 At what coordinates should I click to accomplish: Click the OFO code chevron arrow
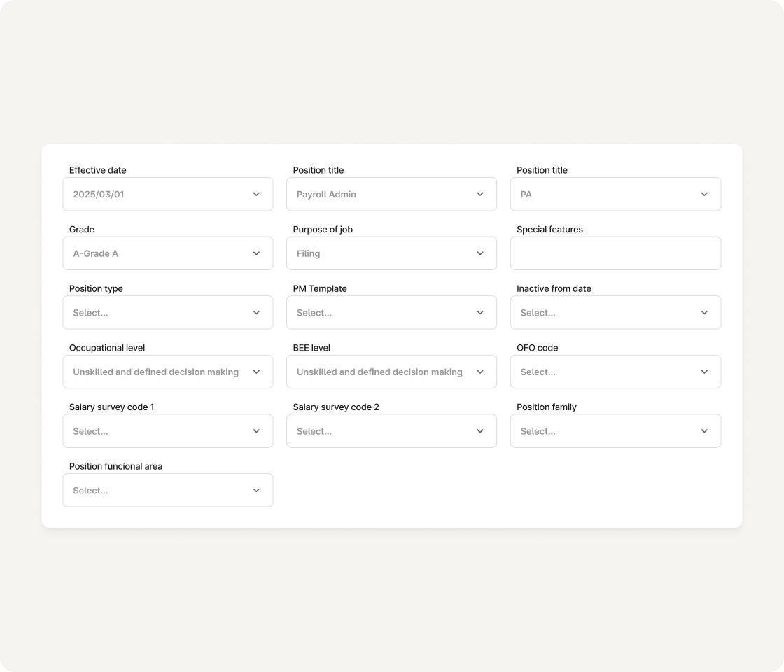tap(704, 372)
